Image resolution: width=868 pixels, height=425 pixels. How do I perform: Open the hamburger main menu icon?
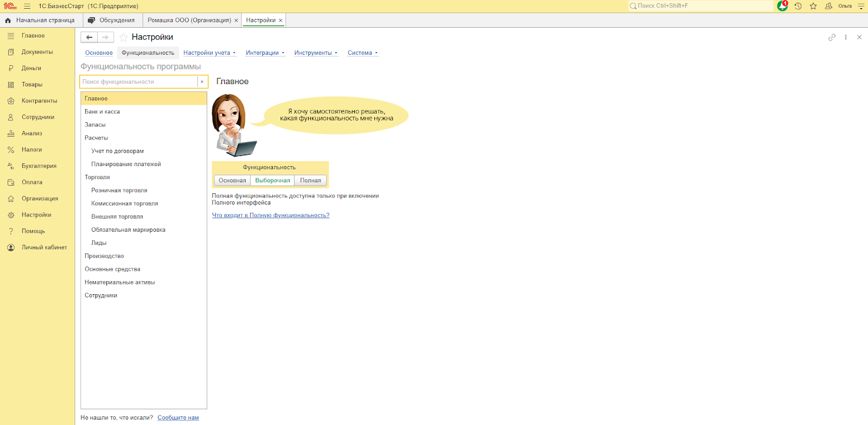pos(27,6)
